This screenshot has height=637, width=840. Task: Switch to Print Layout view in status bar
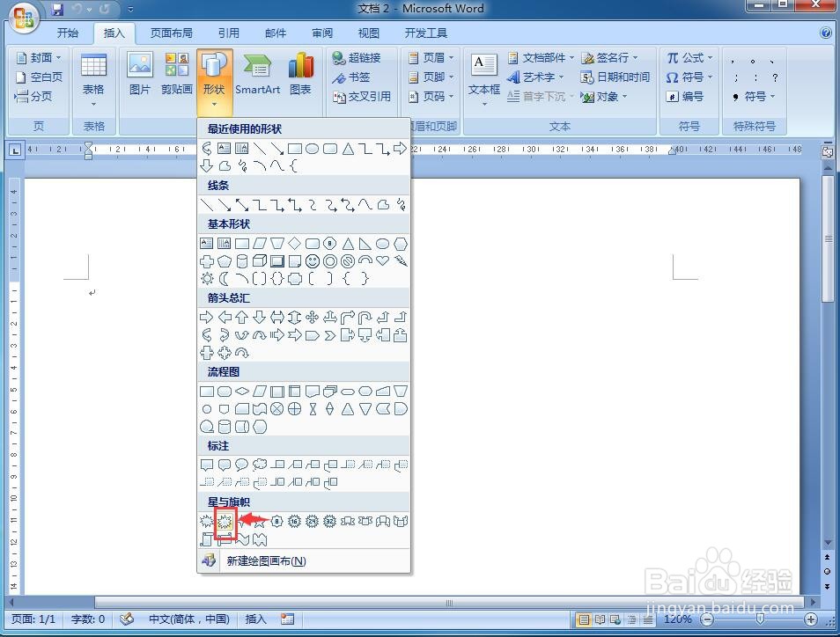pyautogui.click(x=584, y=620)
